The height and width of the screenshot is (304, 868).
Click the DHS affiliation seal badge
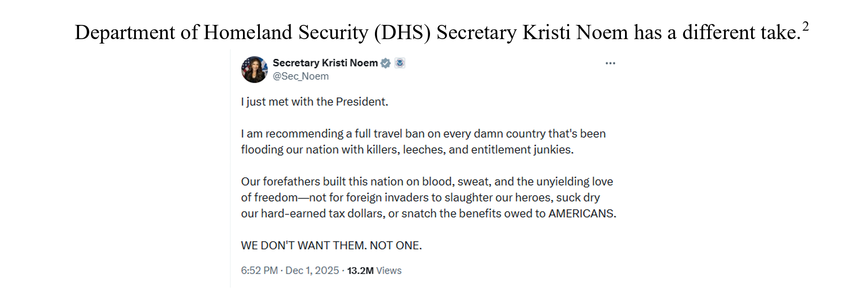[400, 63]
